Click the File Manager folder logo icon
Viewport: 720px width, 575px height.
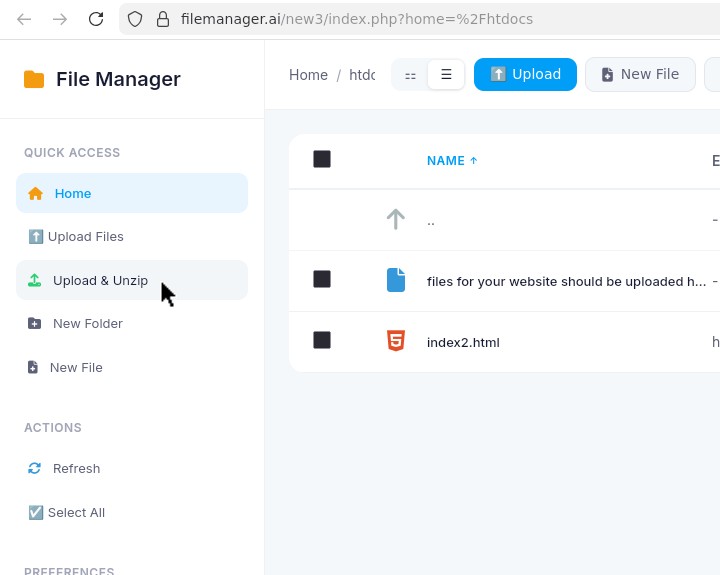click(x=34, y=80)
